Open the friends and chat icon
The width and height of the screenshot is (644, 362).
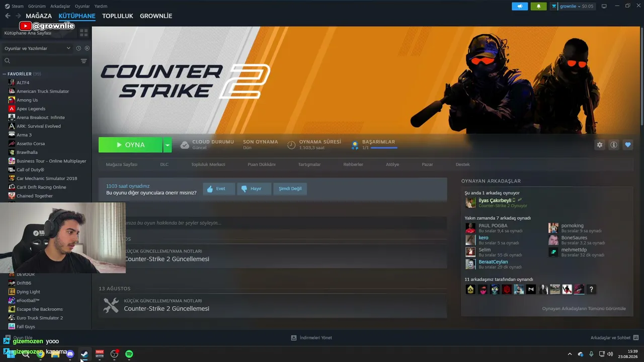(x=635, y=337)
